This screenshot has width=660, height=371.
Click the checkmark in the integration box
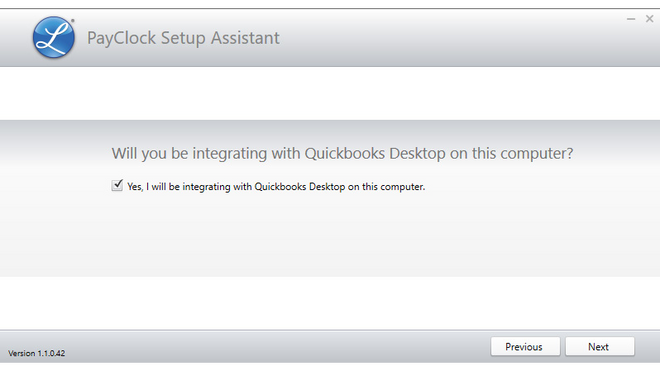point(117,184)
